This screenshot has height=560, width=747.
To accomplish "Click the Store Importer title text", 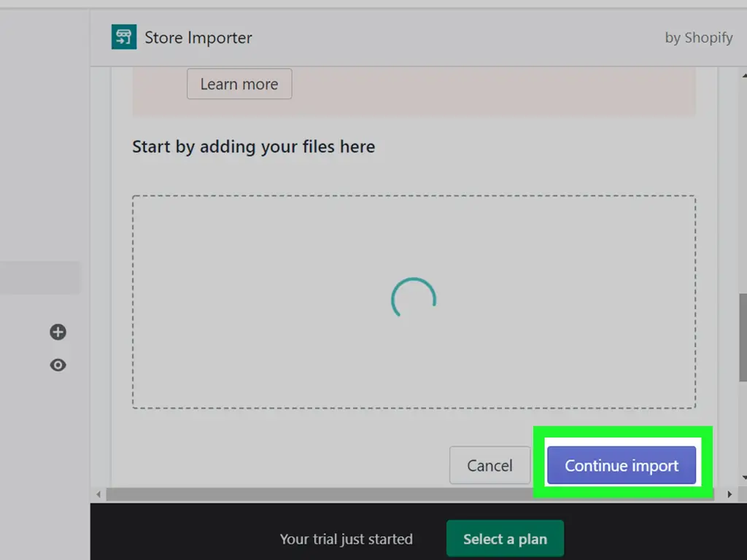I will pos(198,38).
